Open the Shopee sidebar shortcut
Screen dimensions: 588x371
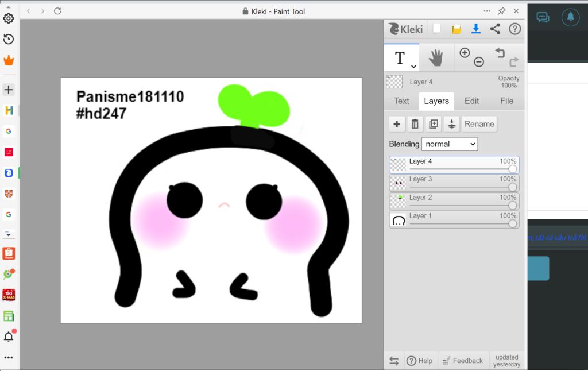[9, 254]
